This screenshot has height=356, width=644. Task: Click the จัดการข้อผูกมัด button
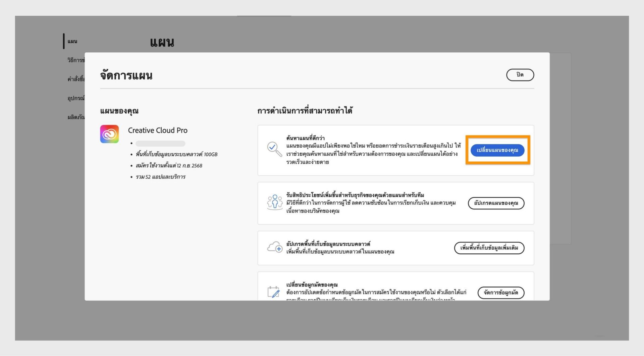[501, 293]
